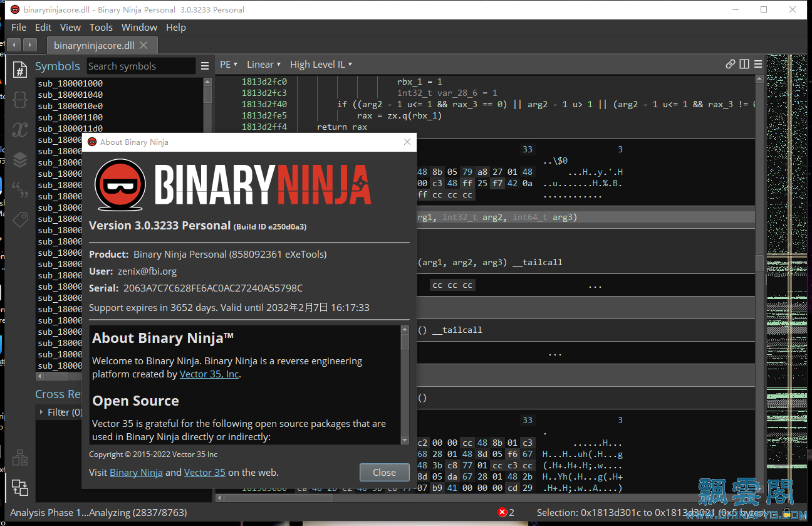Show the Mini Graph sidebar icon

(19, 457)
